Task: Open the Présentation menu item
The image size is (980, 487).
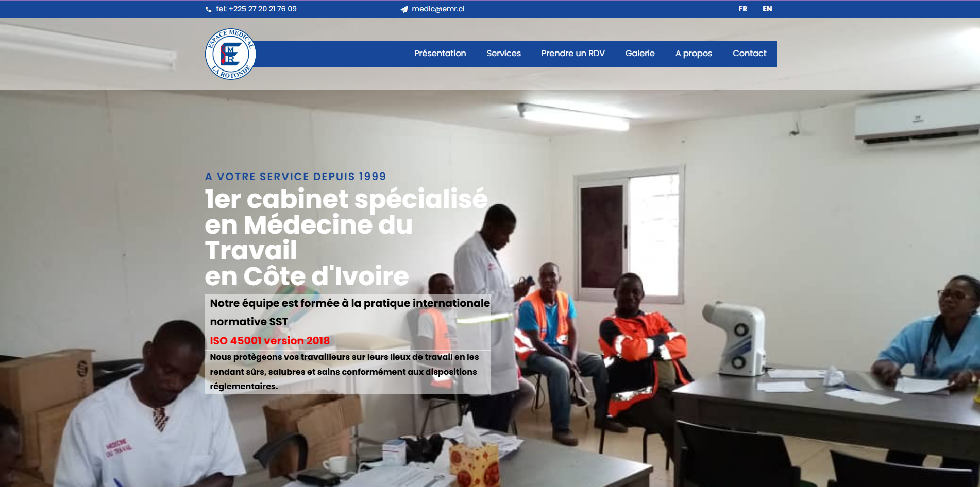Action: 440,54
